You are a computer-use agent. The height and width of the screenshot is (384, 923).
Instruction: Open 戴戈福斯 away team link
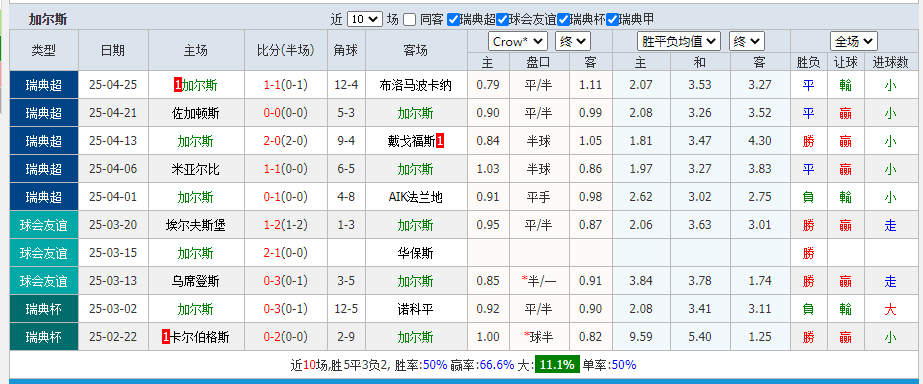(x=411, y=141)
